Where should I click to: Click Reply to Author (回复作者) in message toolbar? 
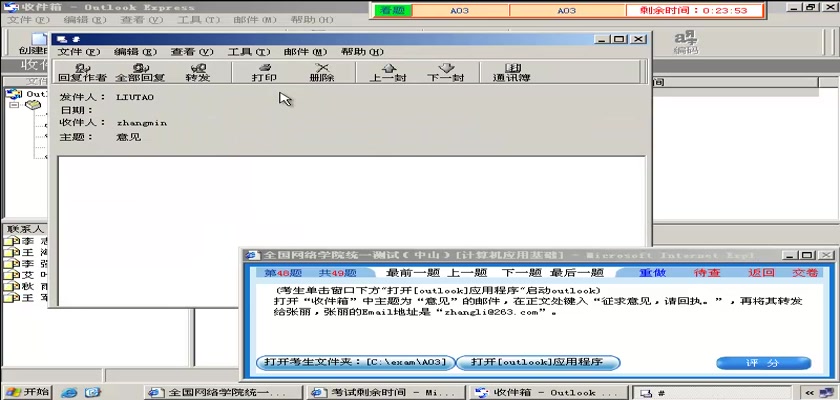pos(82,72)
